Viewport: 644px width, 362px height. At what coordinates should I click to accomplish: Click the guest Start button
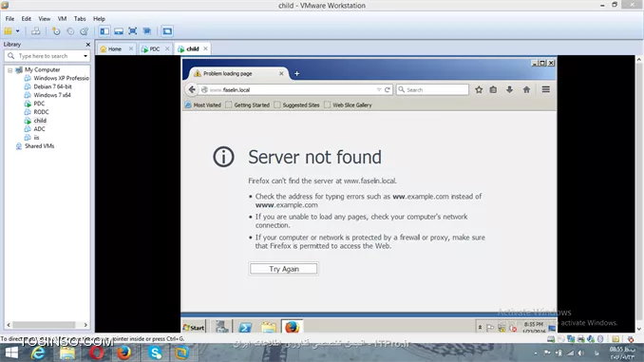coord(194,327)
